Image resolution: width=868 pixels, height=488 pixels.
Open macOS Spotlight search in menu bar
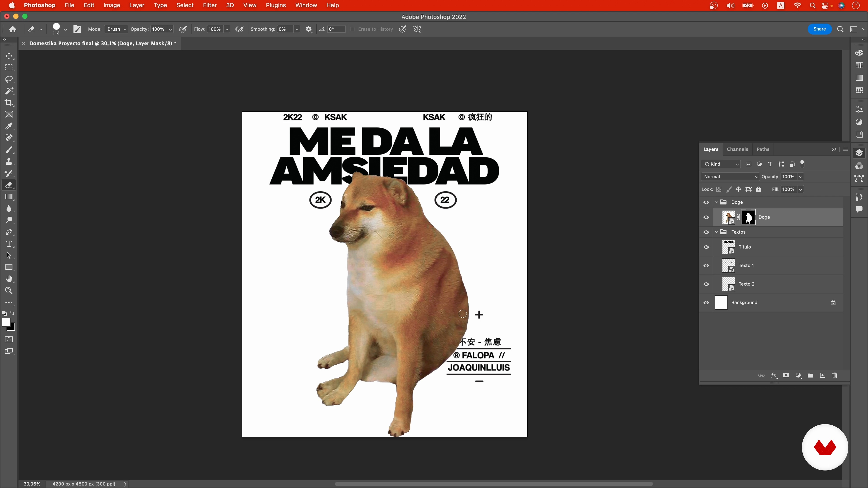pyautogui.click(x=812, y=5)
